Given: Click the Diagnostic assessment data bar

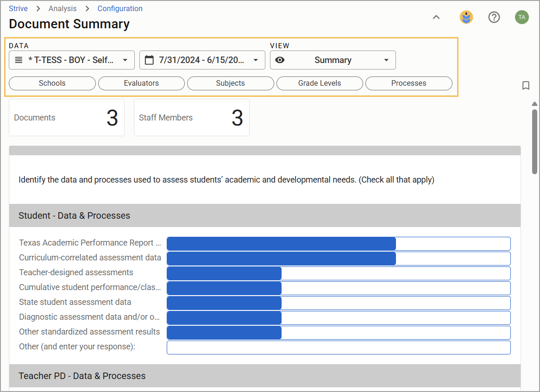Looking at the screenshot, I should tap(339, 317).
